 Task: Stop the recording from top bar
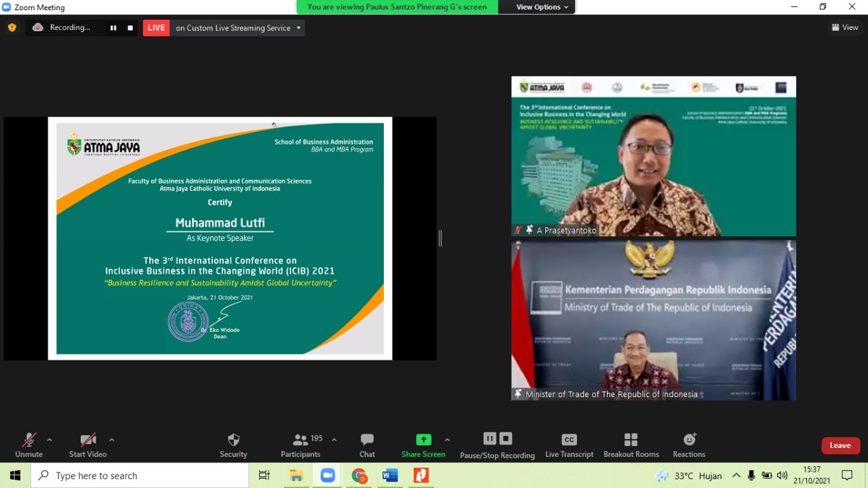(130, 28)
